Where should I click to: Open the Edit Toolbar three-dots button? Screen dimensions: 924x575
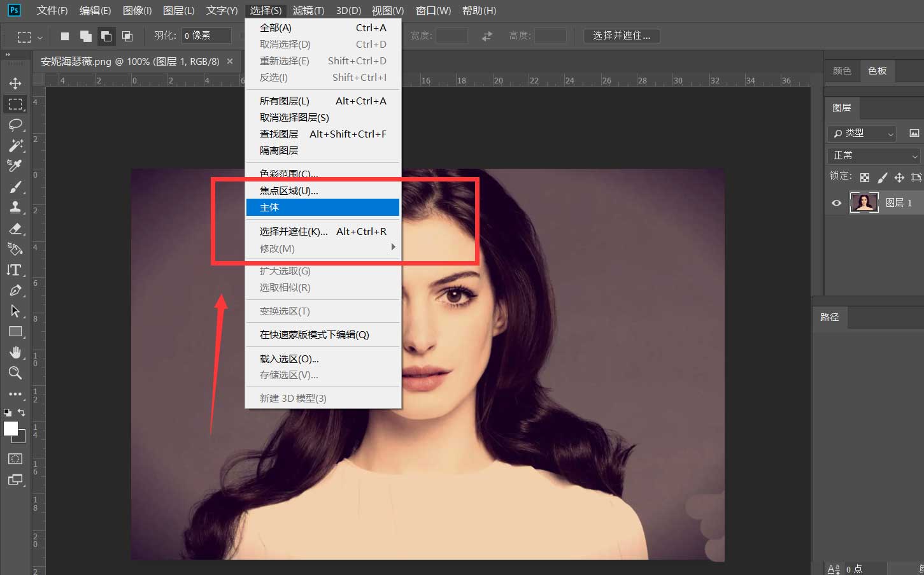(15, 394)
